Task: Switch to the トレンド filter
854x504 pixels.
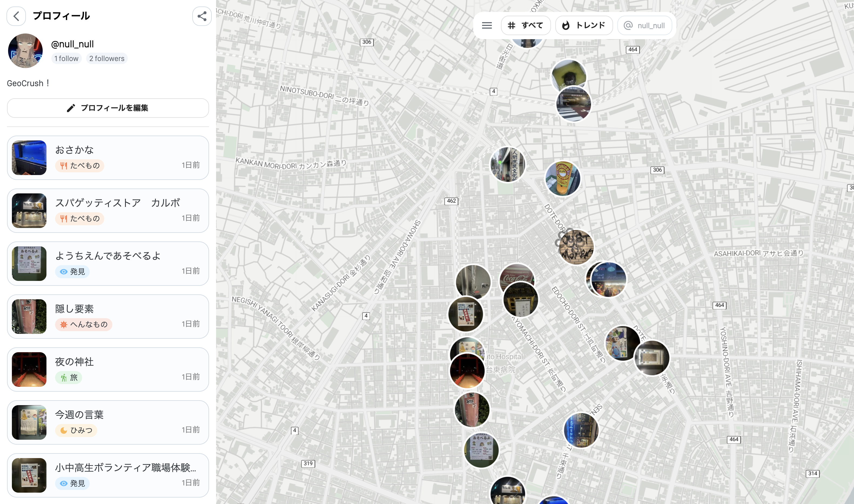Action: (584, 25)
